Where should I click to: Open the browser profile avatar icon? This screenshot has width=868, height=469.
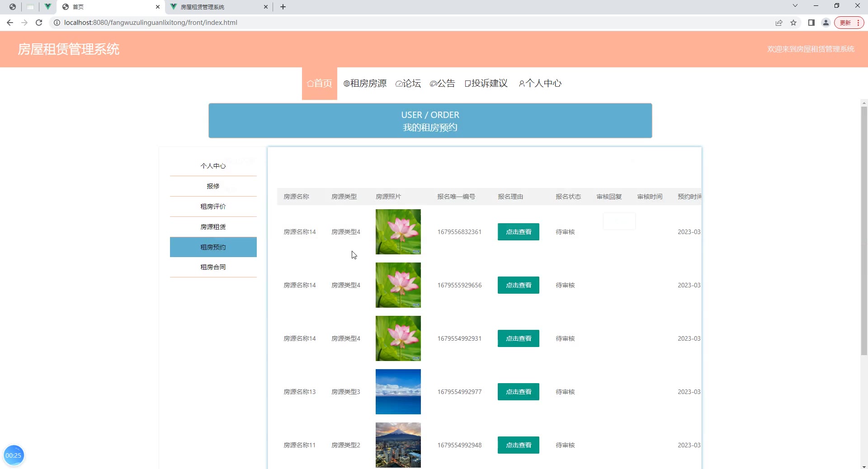point(826,23)
